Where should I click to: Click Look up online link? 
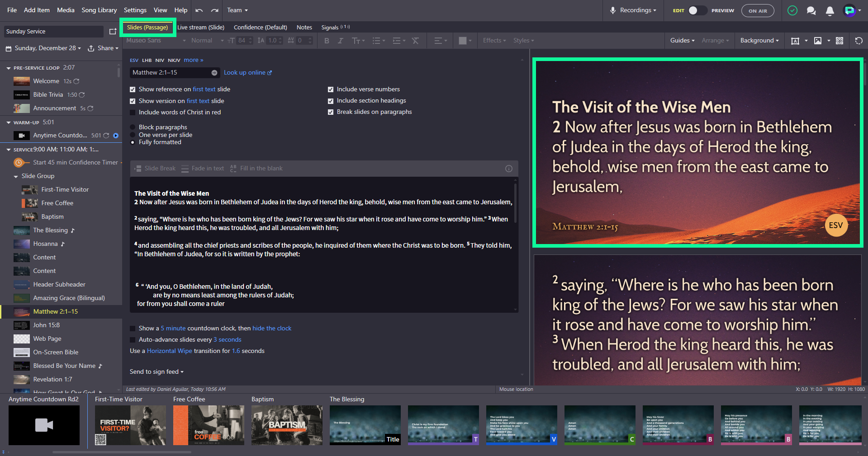click(x=248, y=73)
